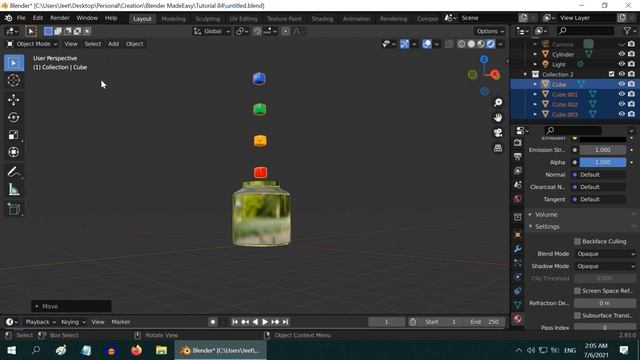Play the animation
This screenshot has height=360, width=640.
click(264, 322)
